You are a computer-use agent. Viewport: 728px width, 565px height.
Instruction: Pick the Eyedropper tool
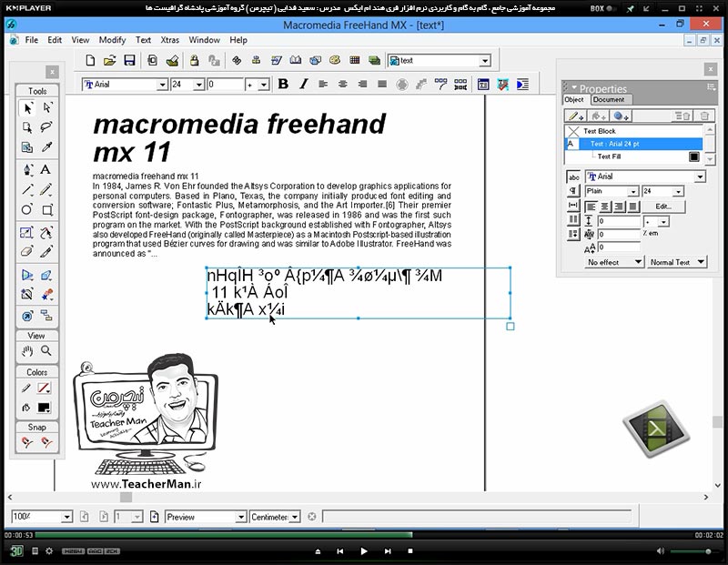click(x=46, y=147)
